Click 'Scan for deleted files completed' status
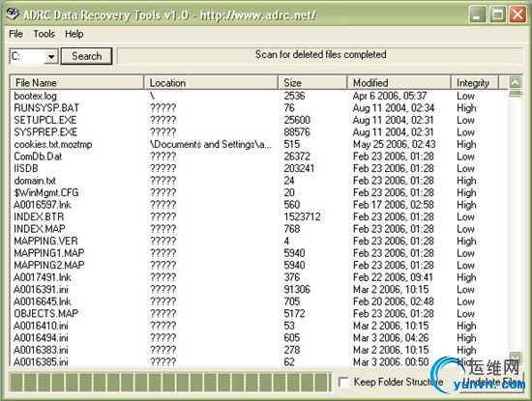The width and height of the screenshot is (532, 401). tap(320, 54)
